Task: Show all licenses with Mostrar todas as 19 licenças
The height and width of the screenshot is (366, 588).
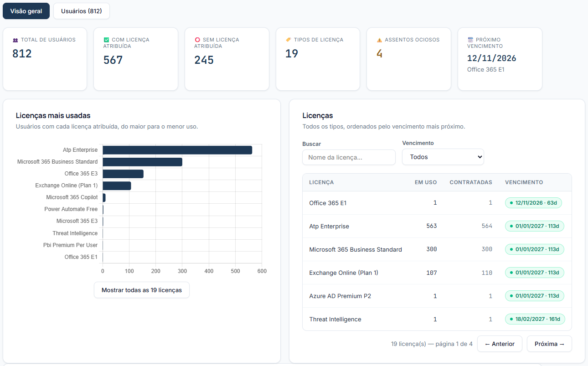Action: click(x=142, y=290)
